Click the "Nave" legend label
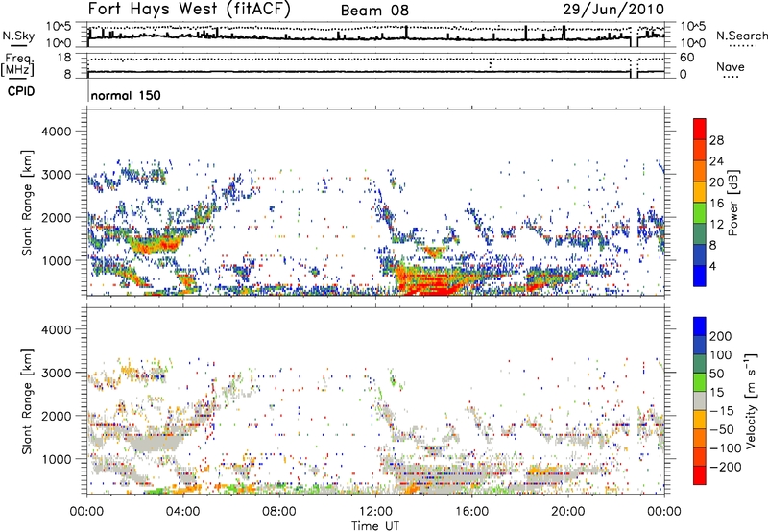Image resolution: width=768 pixels, height=532 pixels. [x=731, y=67]
